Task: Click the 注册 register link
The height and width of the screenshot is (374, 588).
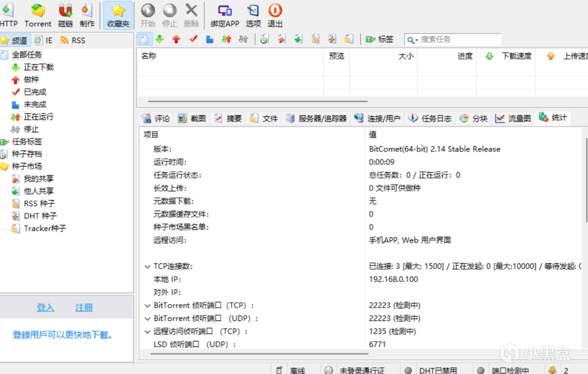Action: coord(84,307)
